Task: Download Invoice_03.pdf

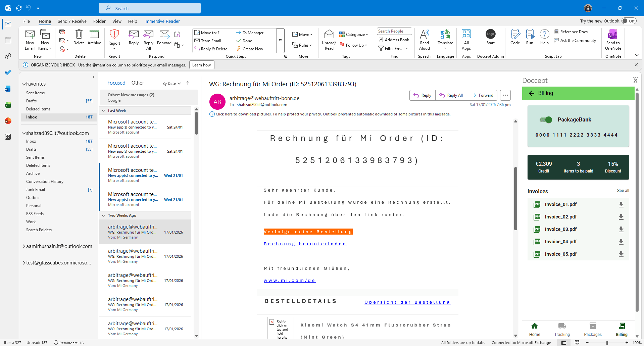Action: (x=621, y=229)
